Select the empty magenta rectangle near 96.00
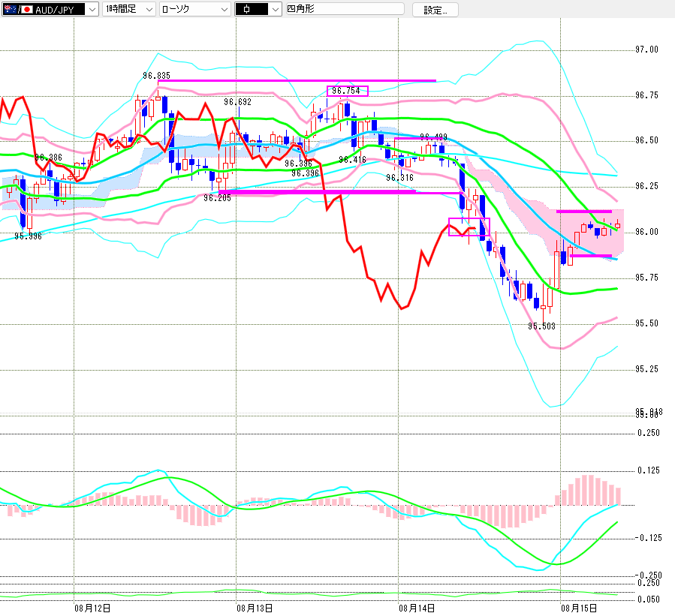The image size is (675, 616). click(469, 227)
